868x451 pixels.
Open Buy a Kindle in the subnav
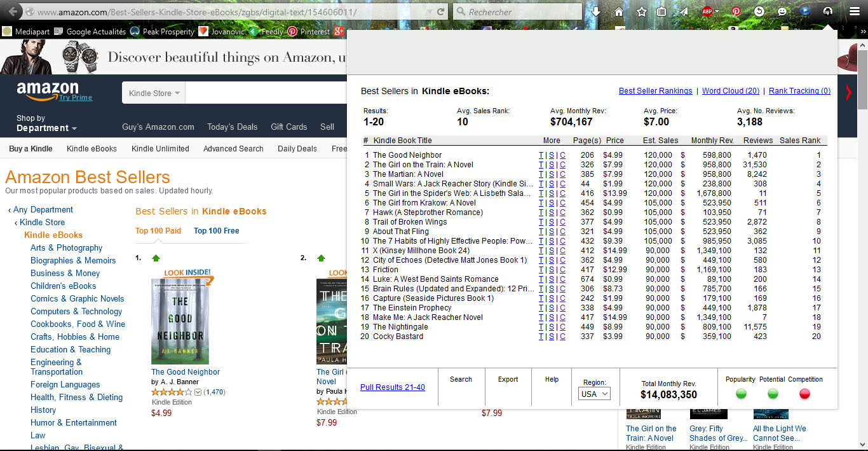[31, 149]
